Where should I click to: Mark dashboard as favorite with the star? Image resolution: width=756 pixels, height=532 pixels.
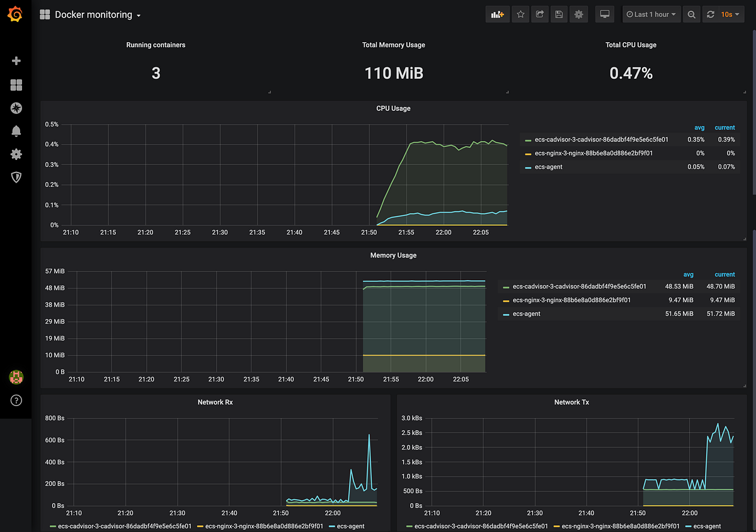click(520, 14)
